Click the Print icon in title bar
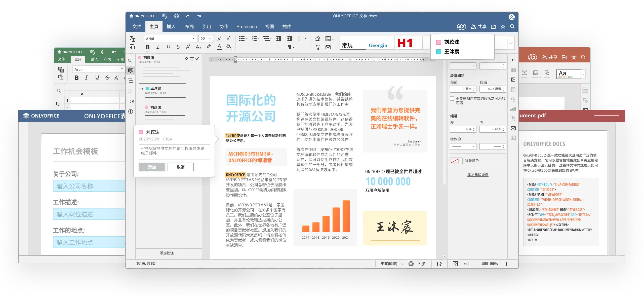The image size is (644, 297). point(176,16)
